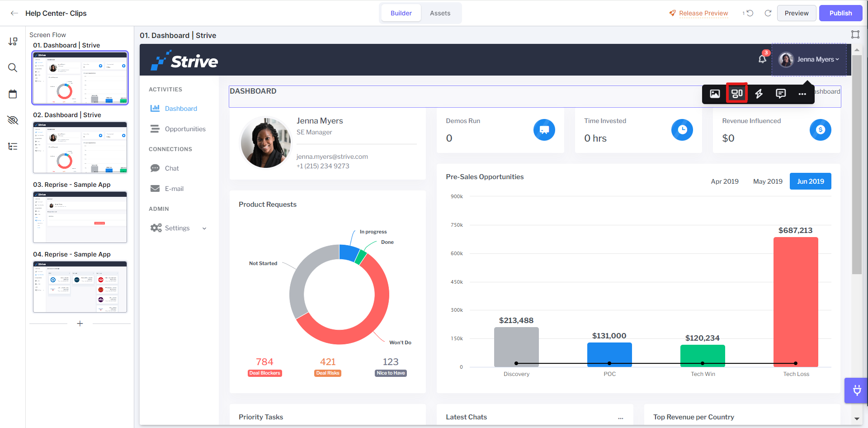Select screen thumbnail 02. Dashboard | Strive
This screenshot has width=868, height=428.
coord(80,147)
